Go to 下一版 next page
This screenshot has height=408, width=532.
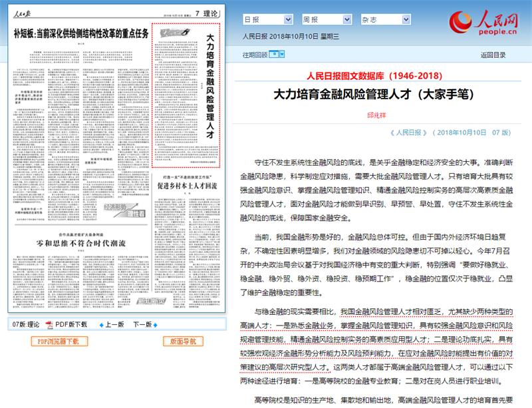click(142, 325)
